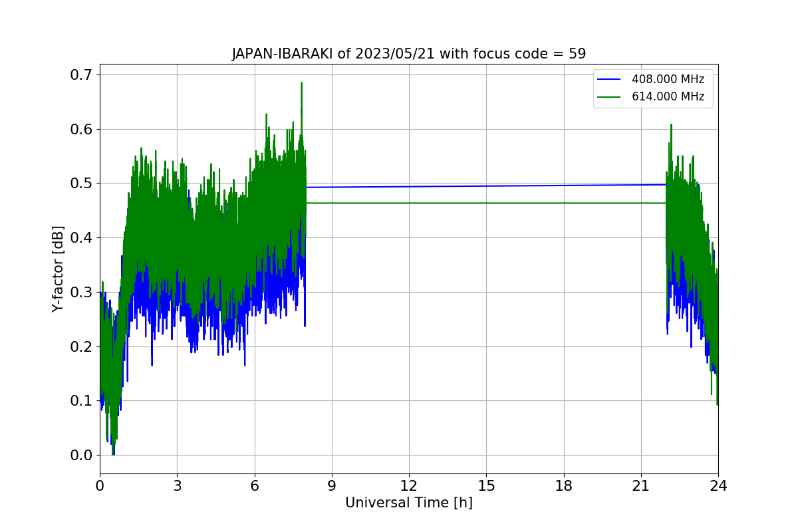
Task: Click x-axis tick label '9'
Action: pyautogui.click(x=332, y=485)
